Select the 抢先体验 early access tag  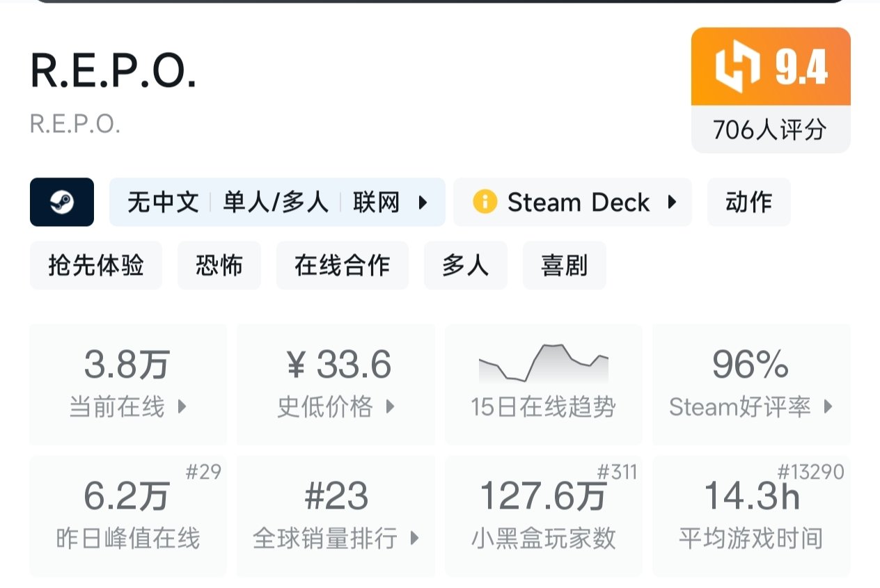[95, 265]
